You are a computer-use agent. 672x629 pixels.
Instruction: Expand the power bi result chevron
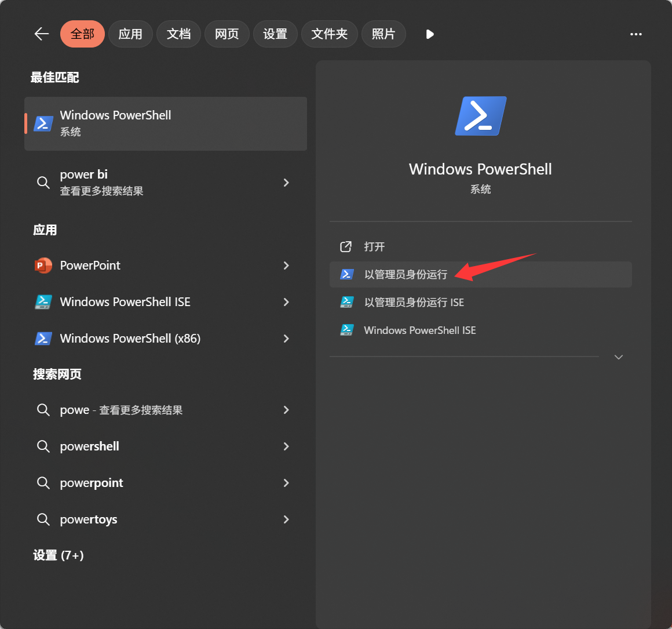click(x=286, y=183)
